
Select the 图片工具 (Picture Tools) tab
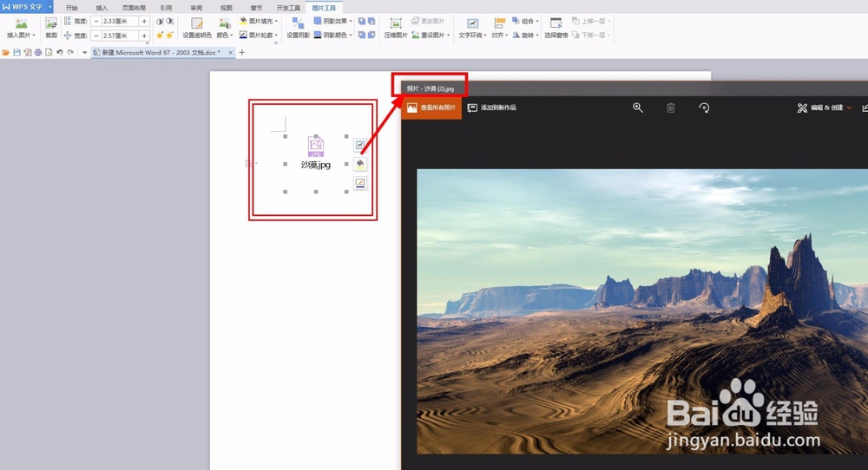[x=324, y=8]
